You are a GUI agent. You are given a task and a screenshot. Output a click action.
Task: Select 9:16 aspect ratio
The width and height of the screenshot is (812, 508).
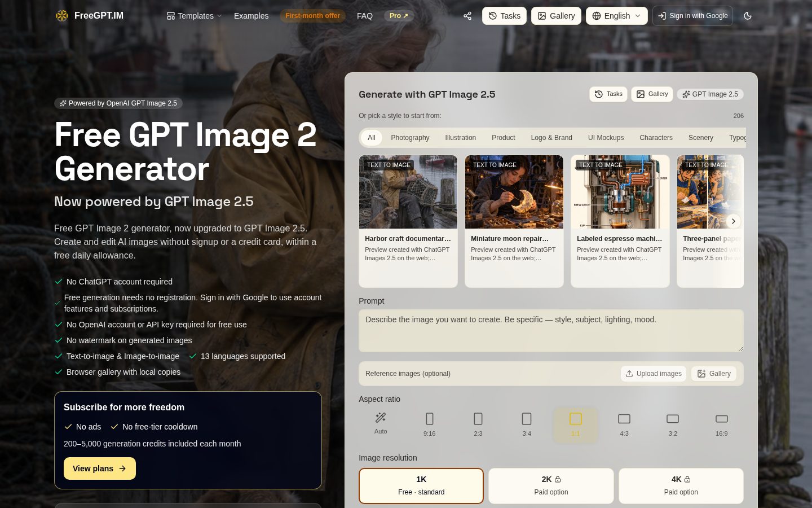pos(430,424)
